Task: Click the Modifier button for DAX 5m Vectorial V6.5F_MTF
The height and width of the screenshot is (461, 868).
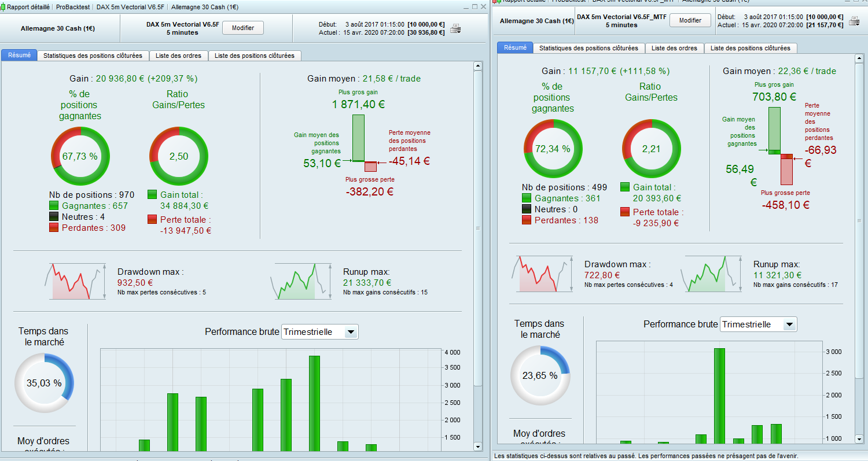Action: [x=690, y=20]
